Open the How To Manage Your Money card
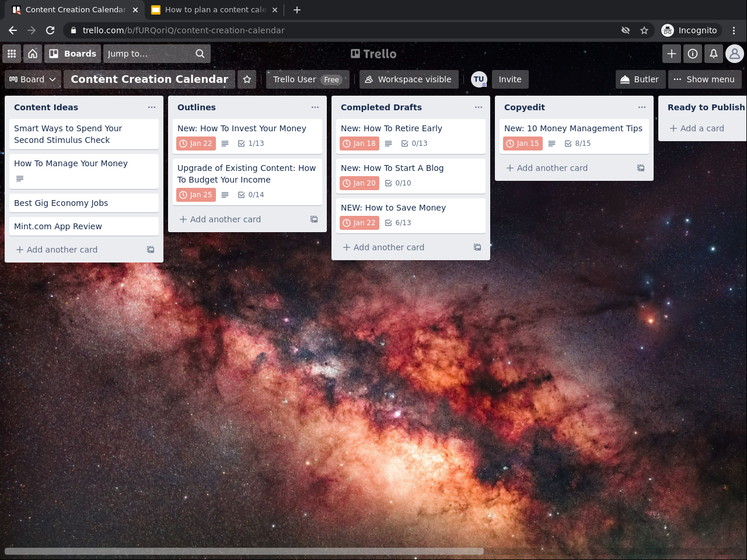747x560 pixels. coord(84,171)
